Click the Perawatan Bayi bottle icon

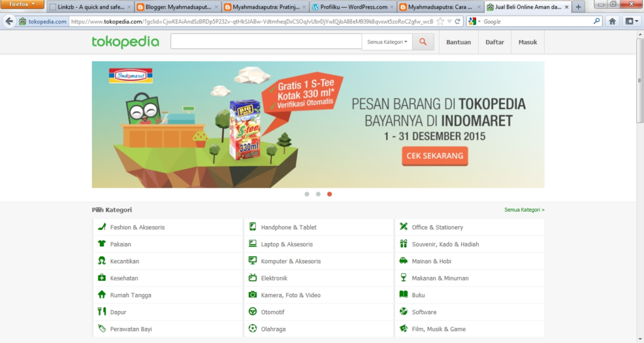coord(102,328)
